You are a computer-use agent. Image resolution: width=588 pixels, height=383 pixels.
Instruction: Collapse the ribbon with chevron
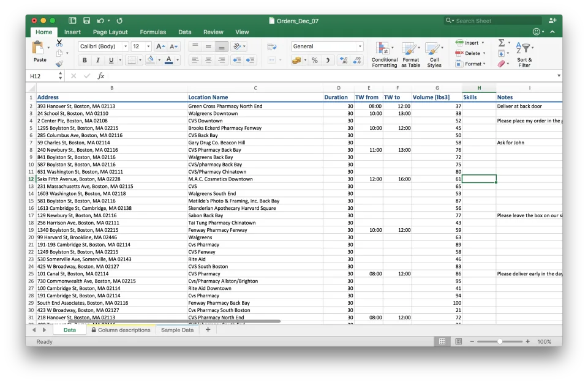click(552, 32)
